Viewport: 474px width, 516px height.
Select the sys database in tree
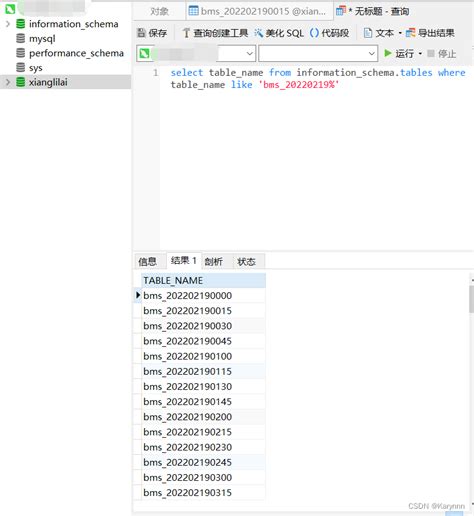(x=36, y=68)
